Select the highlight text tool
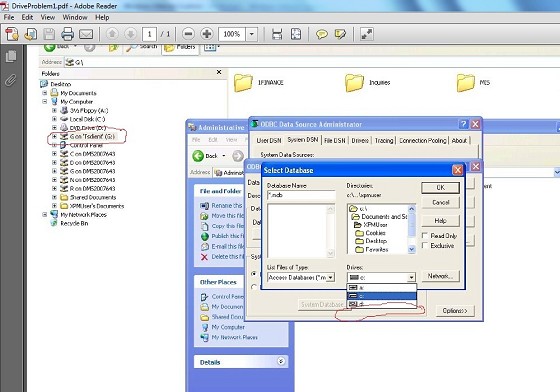Image resolution: width=560 pixels, height=392 pixels. pos(340,34)
